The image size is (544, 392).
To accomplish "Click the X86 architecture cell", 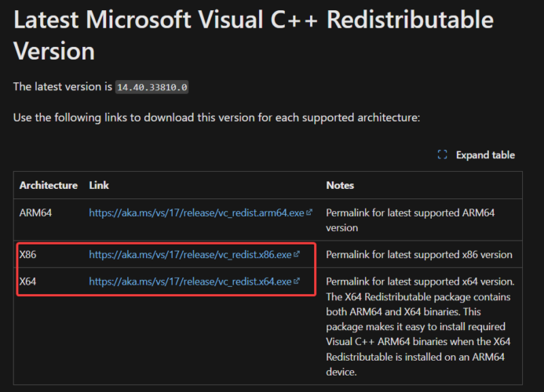I will coord(27,254).
